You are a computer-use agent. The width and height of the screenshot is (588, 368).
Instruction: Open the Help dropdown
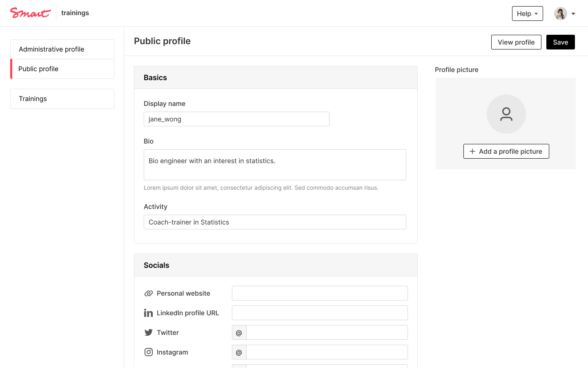[528, 13]
